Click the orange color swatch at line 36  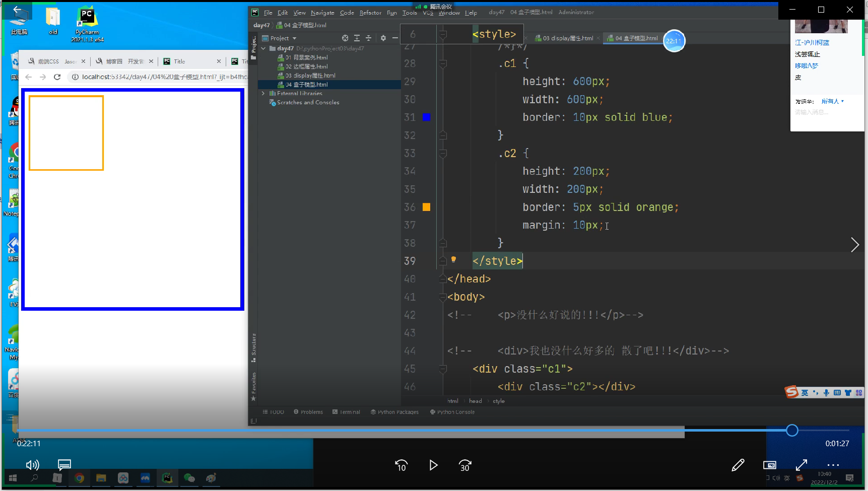click(x=426, y=207)
